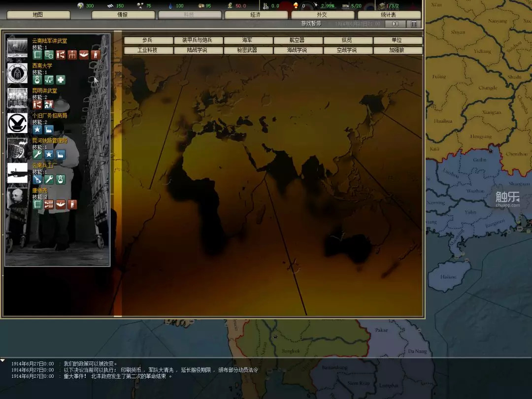Click the factory skill icon under 个旧厂务招商局
This screenshot has height=399, width=532.
click(x=49, y=130)
